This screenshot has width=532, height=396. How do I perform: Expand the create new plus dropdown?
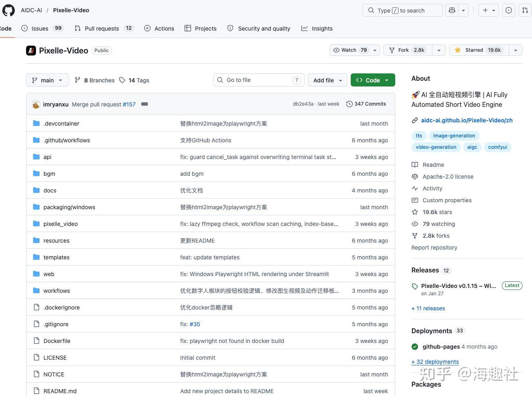(x=489, y=10)
